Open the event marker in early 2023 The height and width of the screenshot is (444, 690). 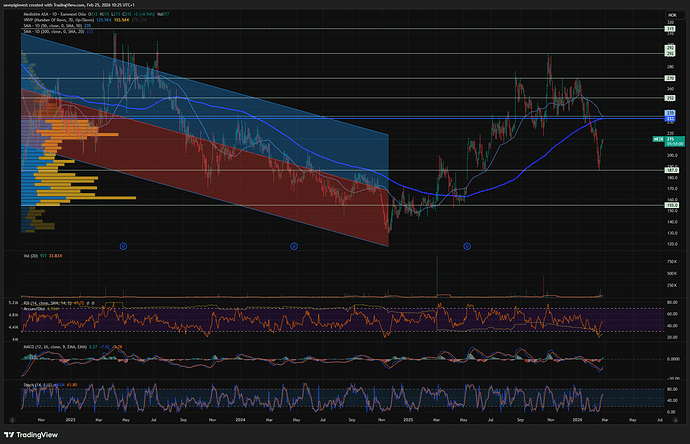point(123,245)
